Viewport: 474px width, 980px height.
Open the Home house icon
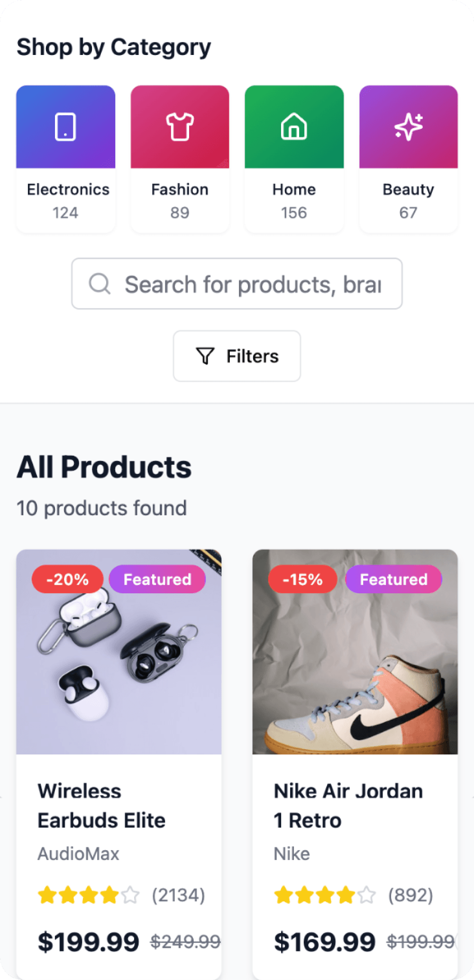coord(294,127)
